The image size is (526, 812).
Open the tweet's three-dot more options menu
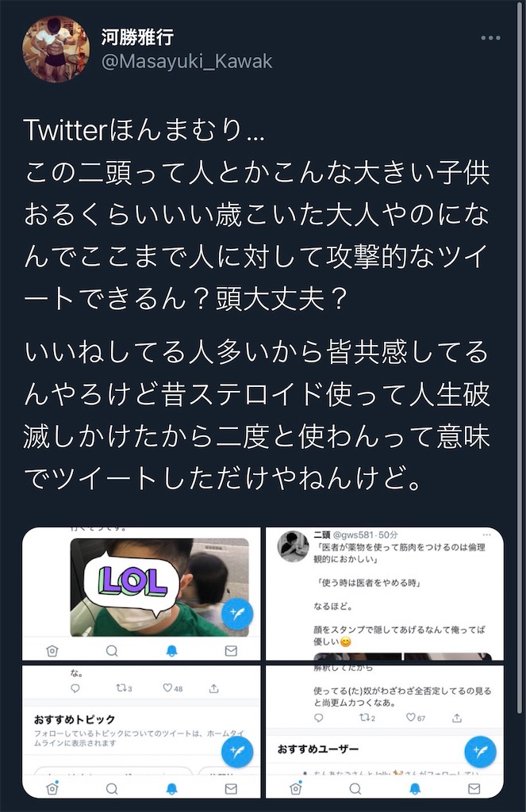pyautogui.click(x=490, y=38)
